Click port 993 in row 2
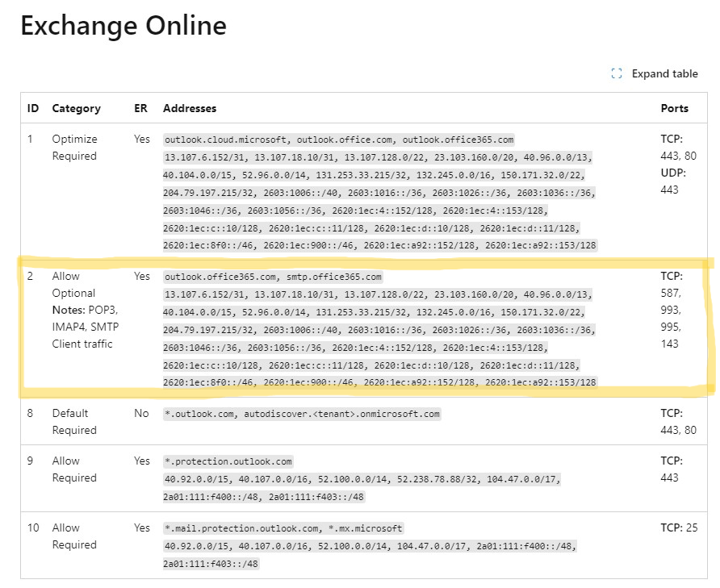The image size is (720, 588). 671,310
